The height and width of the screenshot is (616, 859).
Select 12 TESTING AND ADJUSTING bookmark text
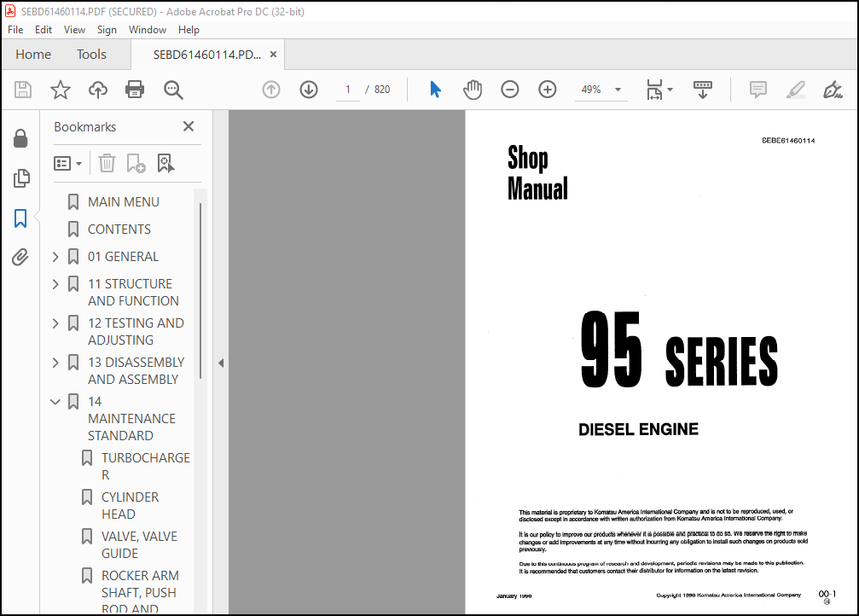point(136,332)
